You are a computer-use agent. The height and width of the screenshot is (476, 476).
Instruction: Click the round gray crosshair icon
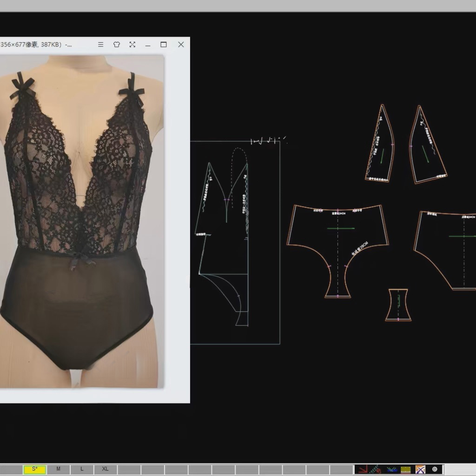point(435,469)
